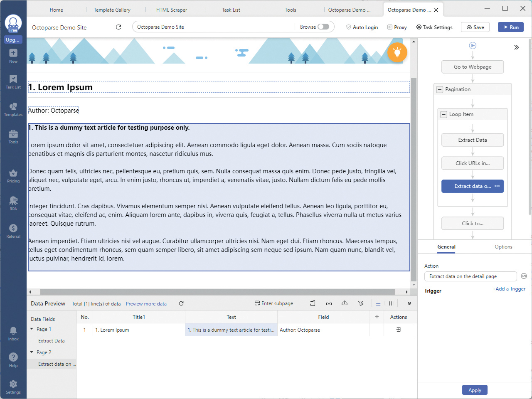Click the page vertical scrollbar
Viewport: 532px width, 399px height.
(413, 179)
